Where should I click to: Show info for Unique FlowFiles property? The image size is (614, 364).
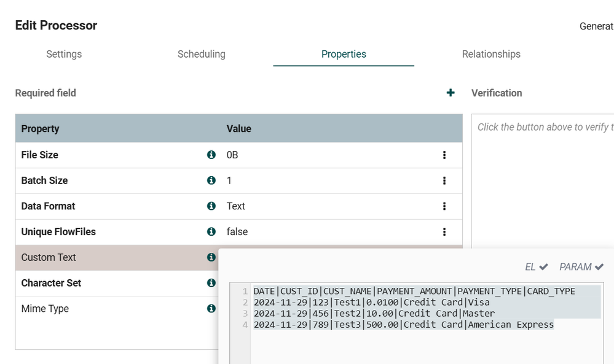[211, 232]
